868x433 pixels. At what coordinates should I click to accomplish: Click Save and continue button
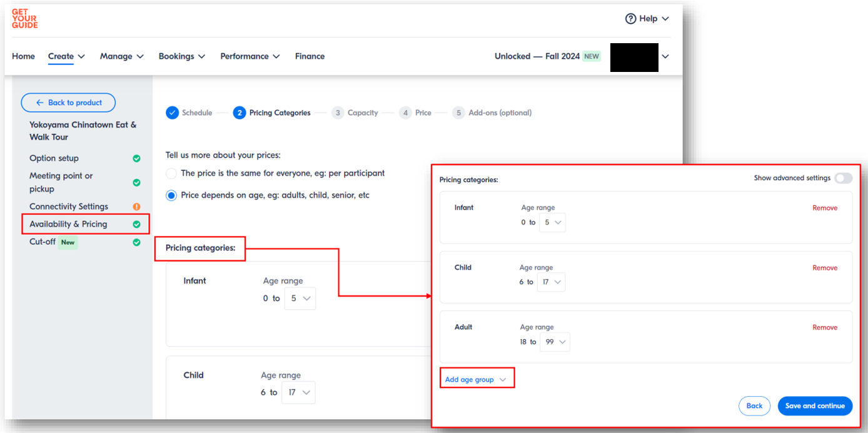pyautogui.click(x=814, y=405)
